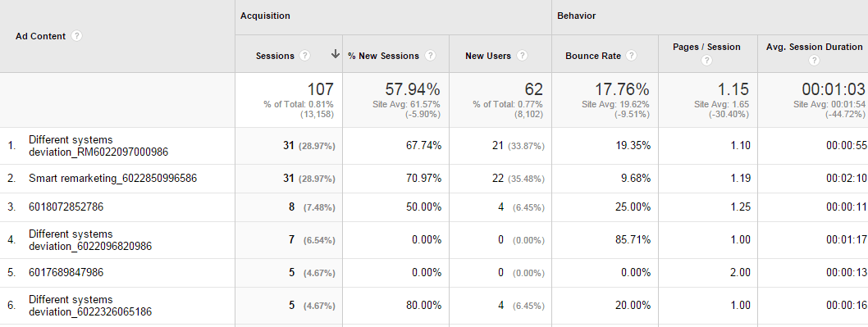Image resolution: width=868 pixels, height=327 pixels.
Task: Open ad content 6018072852786
Action: pos(66,207)
